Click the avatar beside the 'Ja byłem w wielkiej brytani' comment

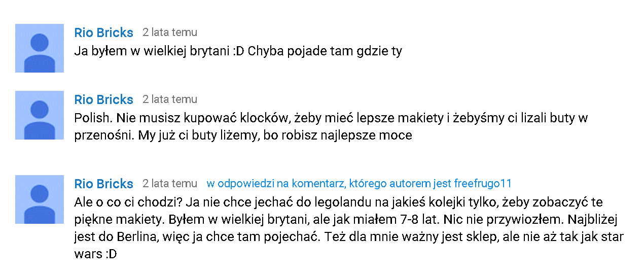[40, 48]
